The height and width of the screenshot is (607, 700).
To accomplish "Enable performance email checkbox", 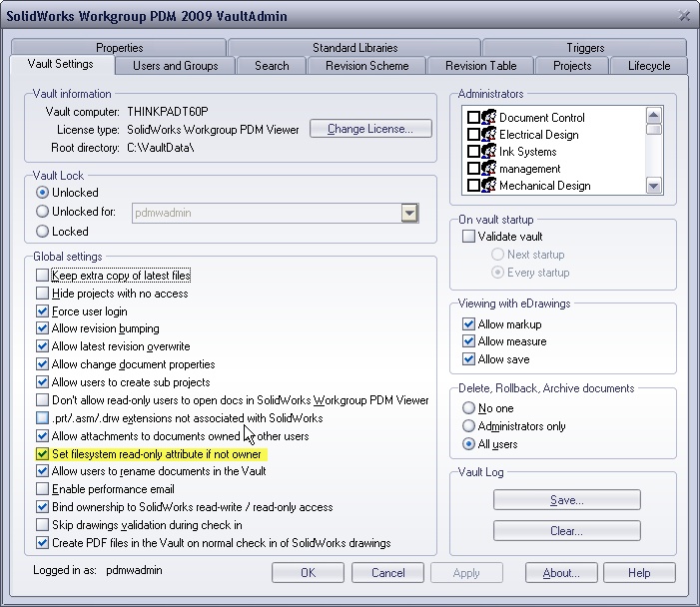I will pos(42,489).
